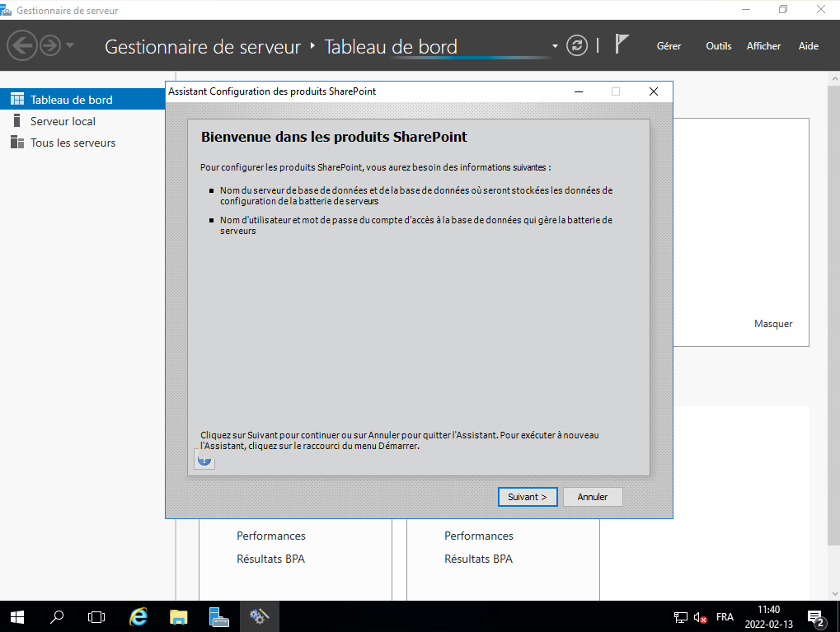Open Task View on the taskbar

pyautogui.click(x=96, y=617)
